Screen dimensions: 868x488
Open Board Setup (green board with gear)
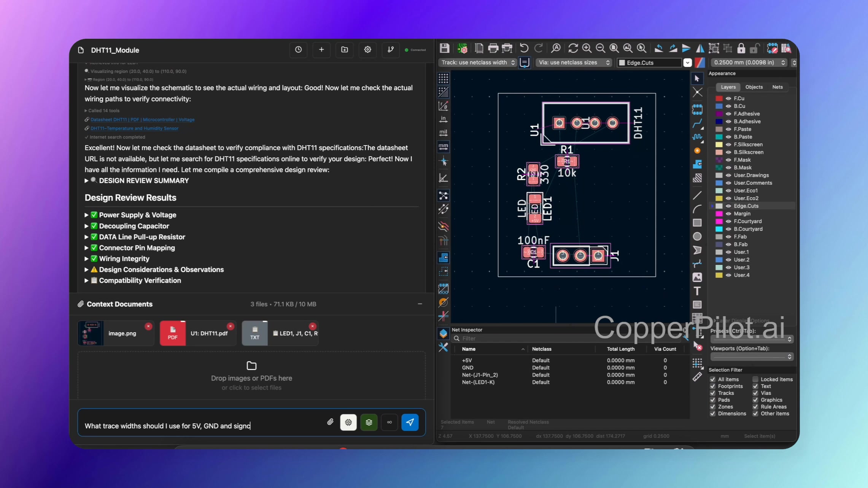coord(462,48)
